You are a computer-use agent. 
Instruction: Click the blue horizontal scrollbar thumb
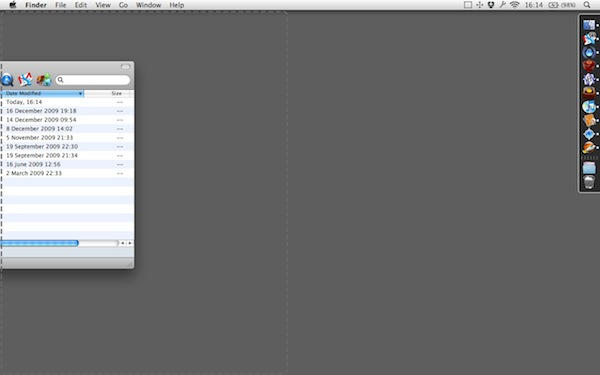coord(39,243)
